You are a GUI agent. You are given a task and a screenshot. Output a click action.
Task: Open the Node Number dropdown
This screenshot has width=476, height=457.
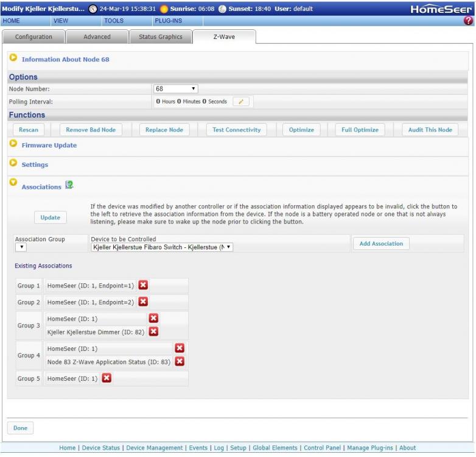177,89
